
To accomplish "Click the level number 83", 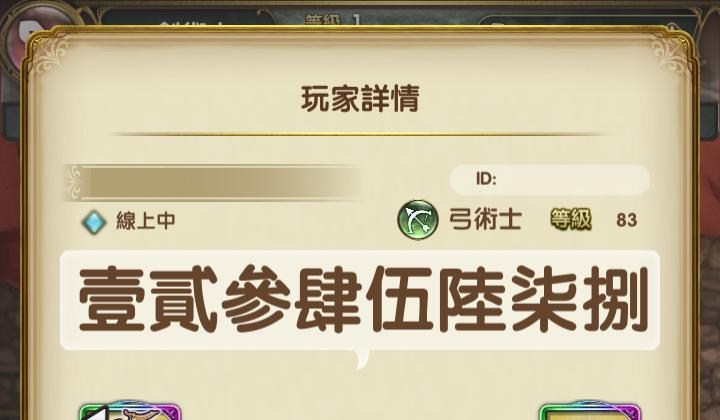I will point(626,220).
